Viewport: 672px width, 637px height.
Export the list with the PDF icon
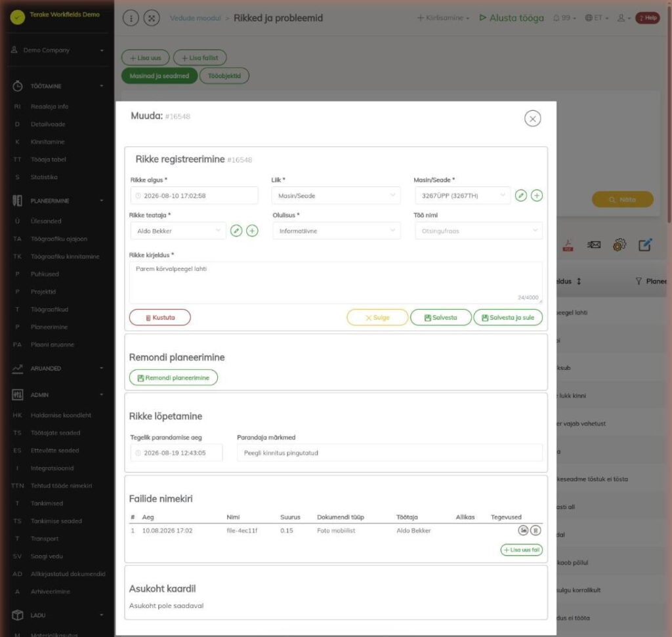click(568, 245)
